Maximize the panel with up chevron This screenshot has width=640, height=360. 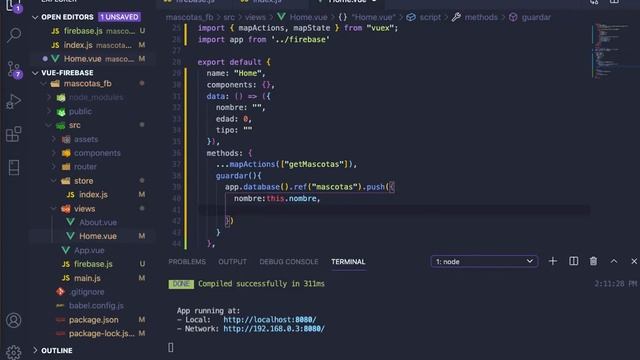coord(614,261)
